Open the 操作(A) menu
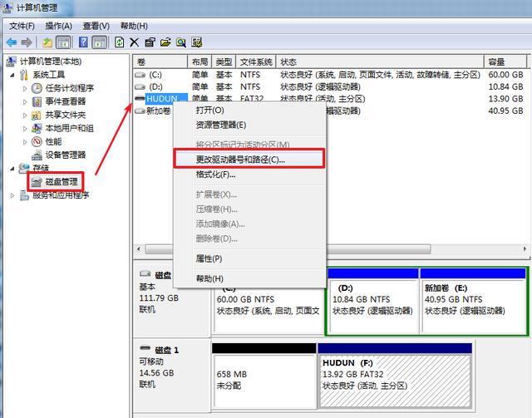This screenshot has width=532, height=418. click(59, 26)
